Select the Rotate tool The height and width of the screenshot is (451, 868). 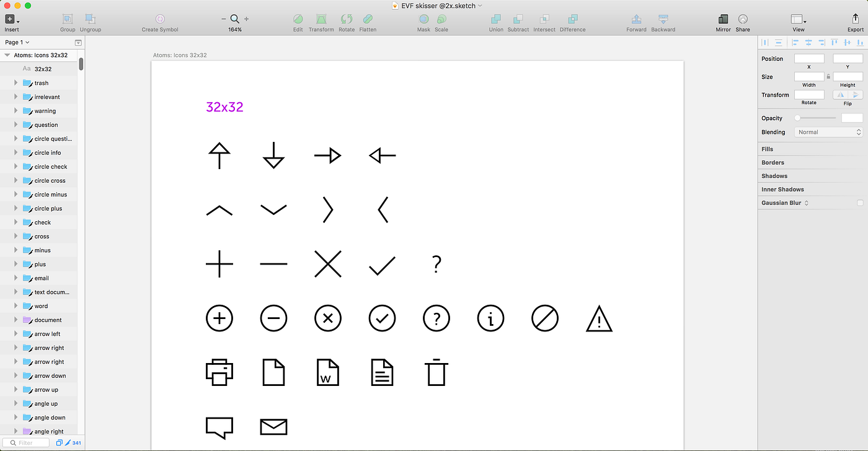347,19
